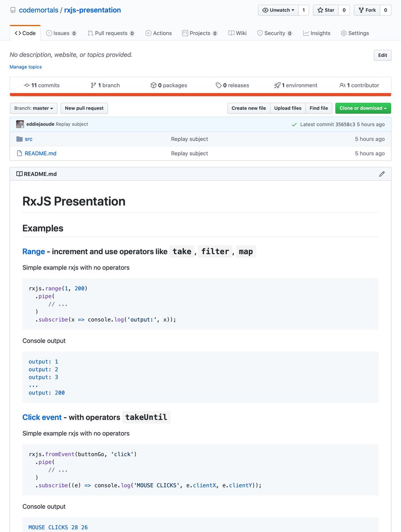Click the Projects board icon
This screenshot has height=532, width=401.
pyautogui.click(x=185, y=33)
